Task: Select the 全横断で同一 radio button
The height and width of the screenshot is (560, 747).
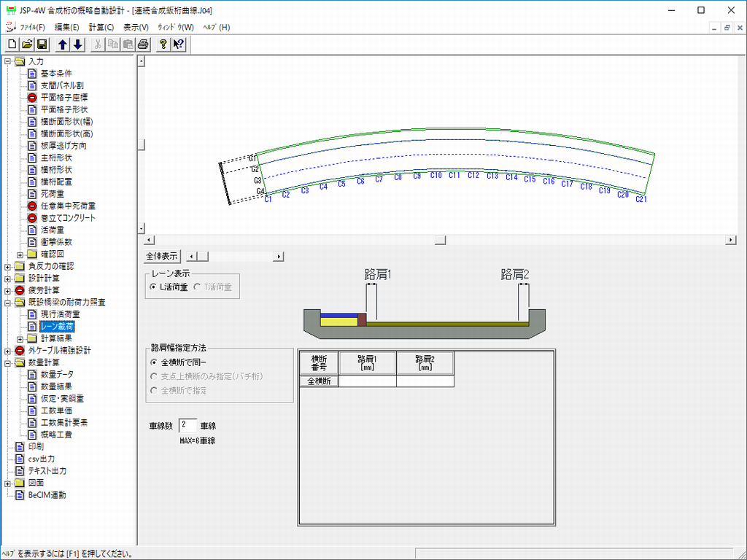Action: pyautogui.click(x=153, y=362)
